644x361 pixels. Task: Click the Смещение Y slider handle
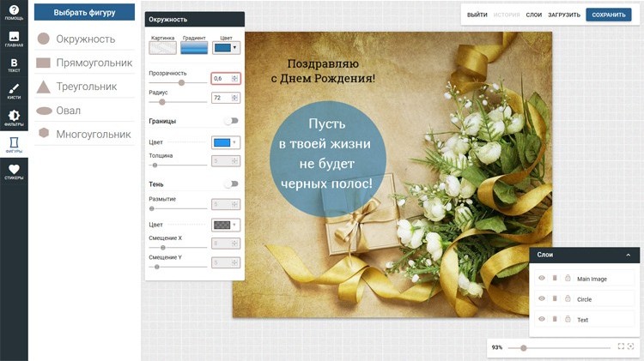click(157, 267)
